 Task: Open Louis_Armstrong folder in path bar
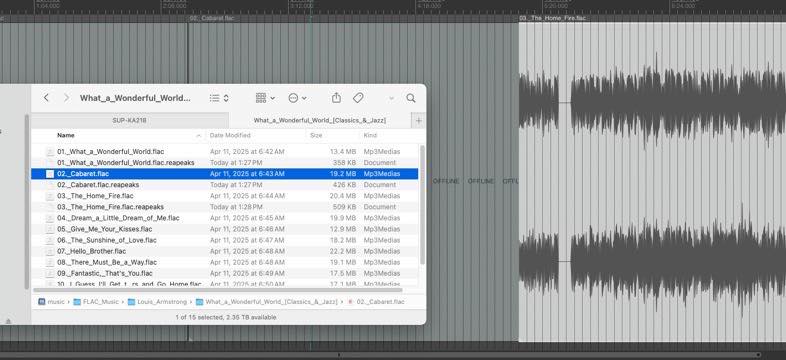[157, 302]
